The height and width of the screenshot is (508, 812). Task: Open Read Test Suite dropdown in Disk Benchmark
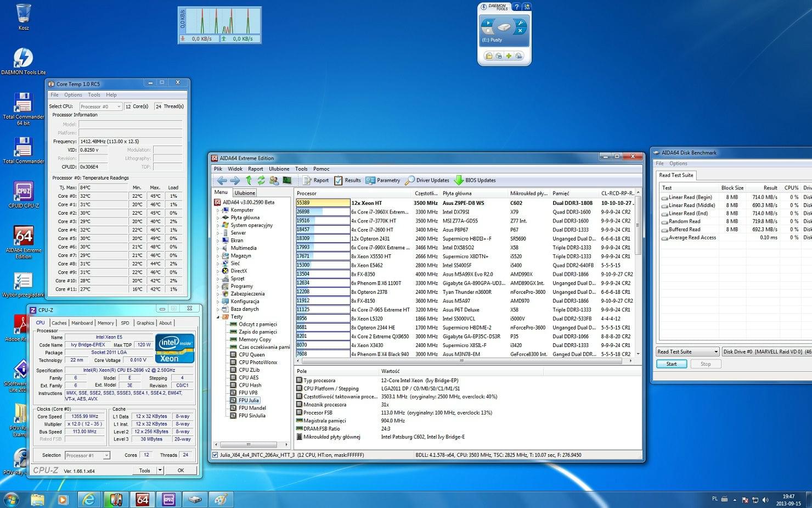point(687,351)
